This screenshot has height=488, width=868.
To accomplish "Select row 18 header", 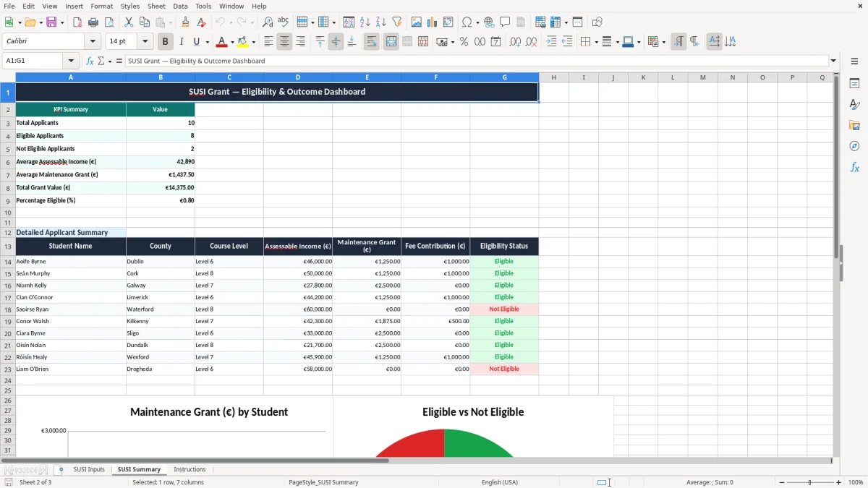I will tap(8, 309).
